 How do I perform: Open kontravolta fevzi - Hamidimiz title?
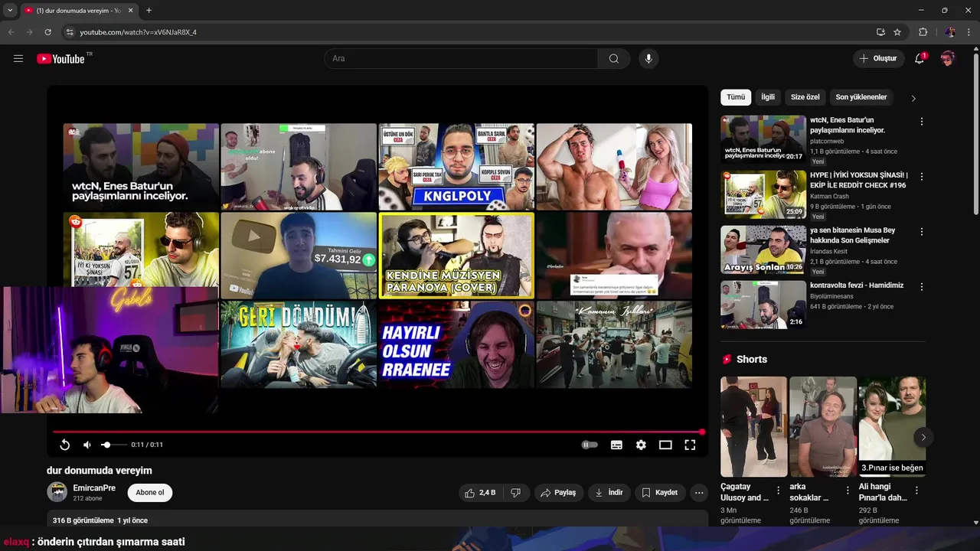tap(857, 285)
